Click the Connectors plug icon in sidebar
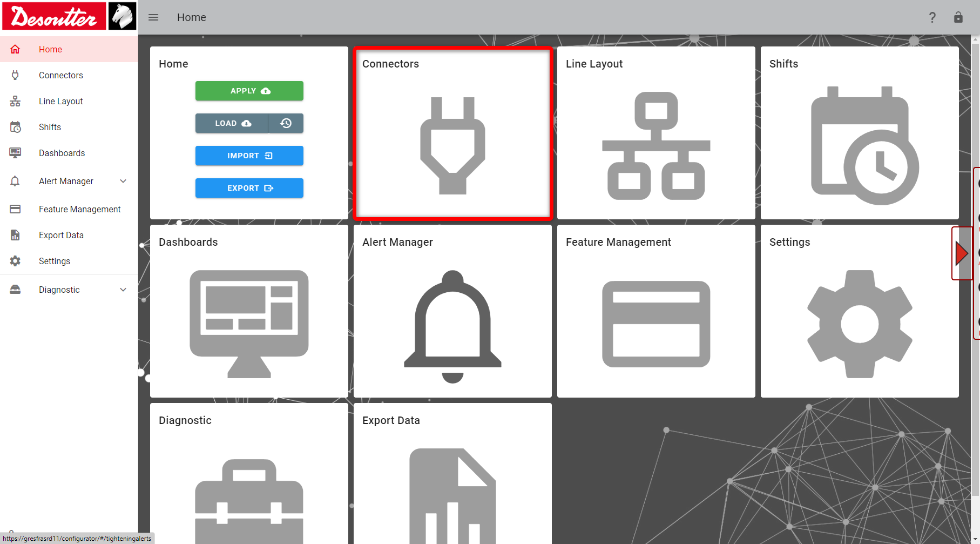The height and width of the screenshot is (544, 980). tap(15, 75)
